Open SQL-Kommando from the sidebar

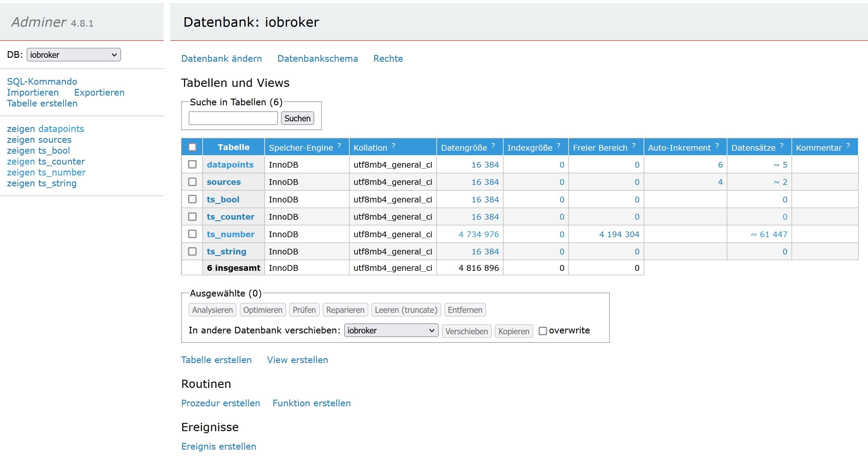point(42,82)
